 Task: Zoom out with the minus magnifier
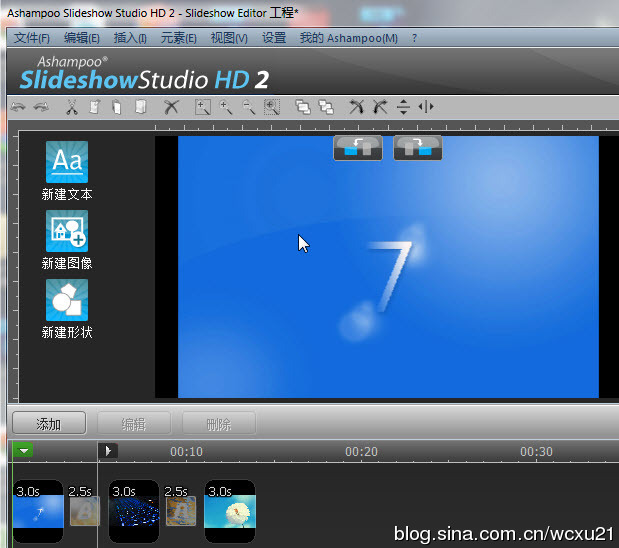[x=249, y=107]
